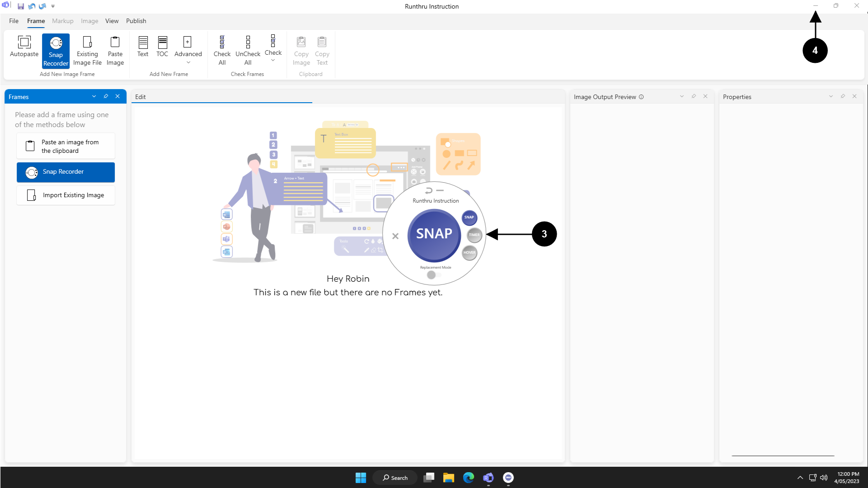Toggle the pin on Image Output Preview panel

click(x=694, y=96)
